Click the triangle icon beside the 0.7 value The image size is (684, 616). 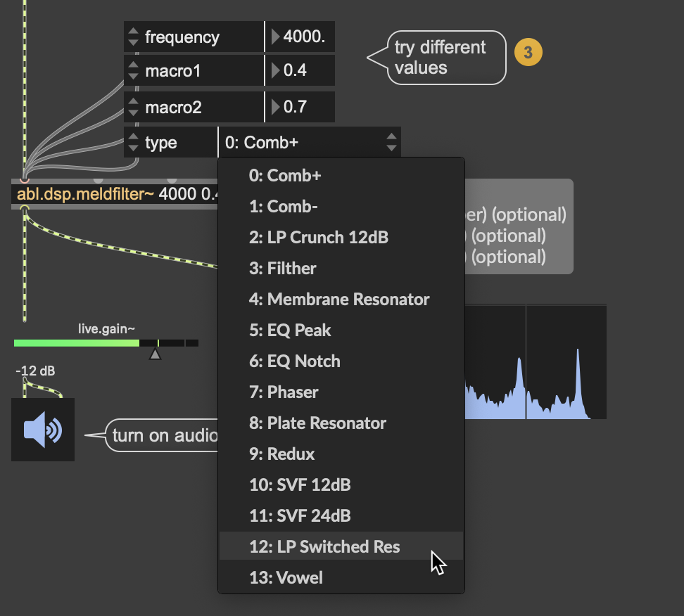click(x=274, y=107)
